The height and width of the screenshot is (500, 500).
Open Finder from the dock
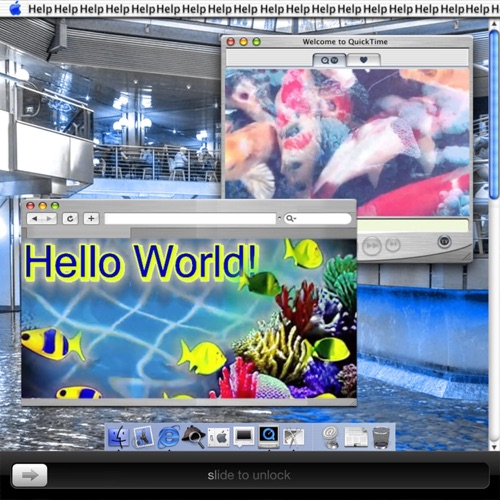118,437
